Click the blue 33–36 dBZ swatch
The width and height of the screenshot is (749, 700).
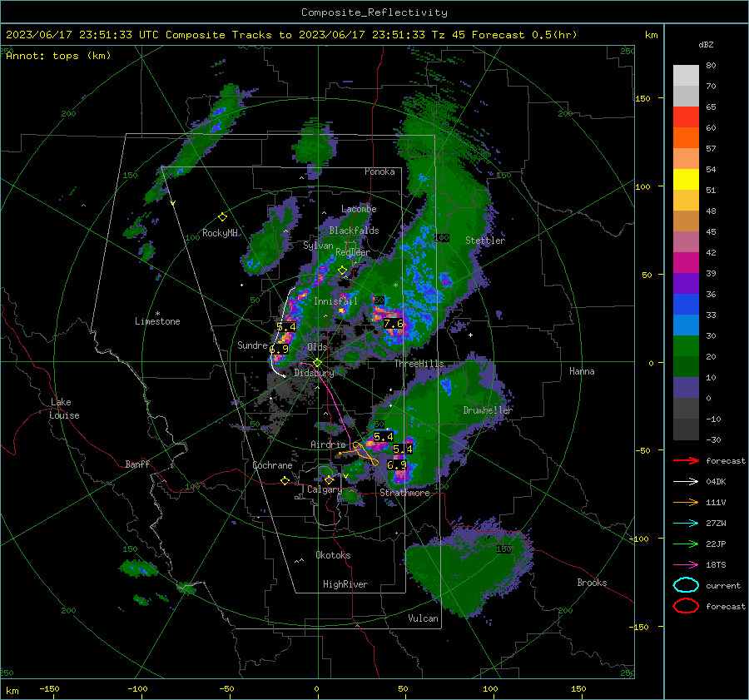pos(686,305)
